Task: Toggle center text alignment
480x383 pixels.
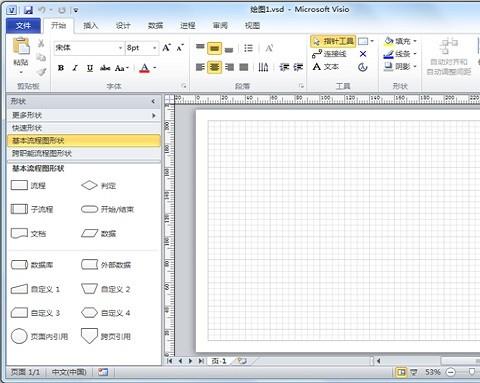Action: [214, 67]
